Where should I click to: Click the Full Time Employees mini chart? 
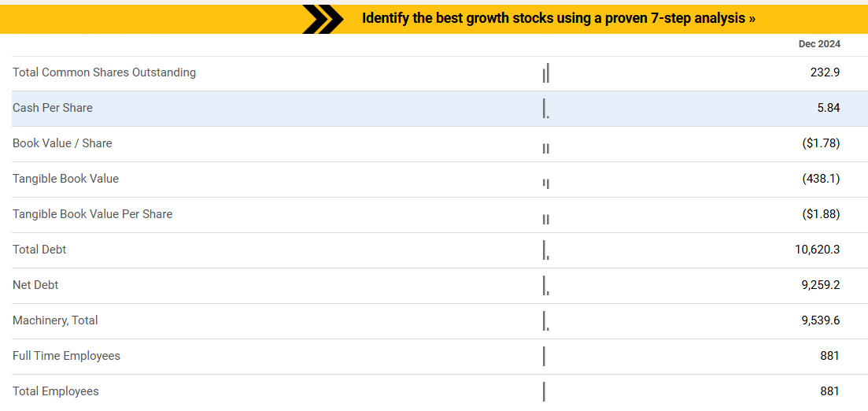tap(544, 356)
